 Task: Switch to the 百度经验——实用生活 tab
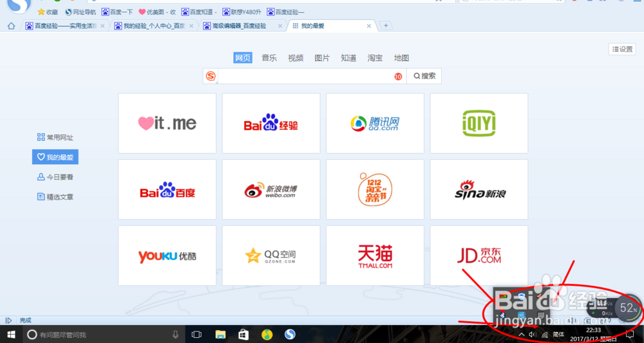65,26
